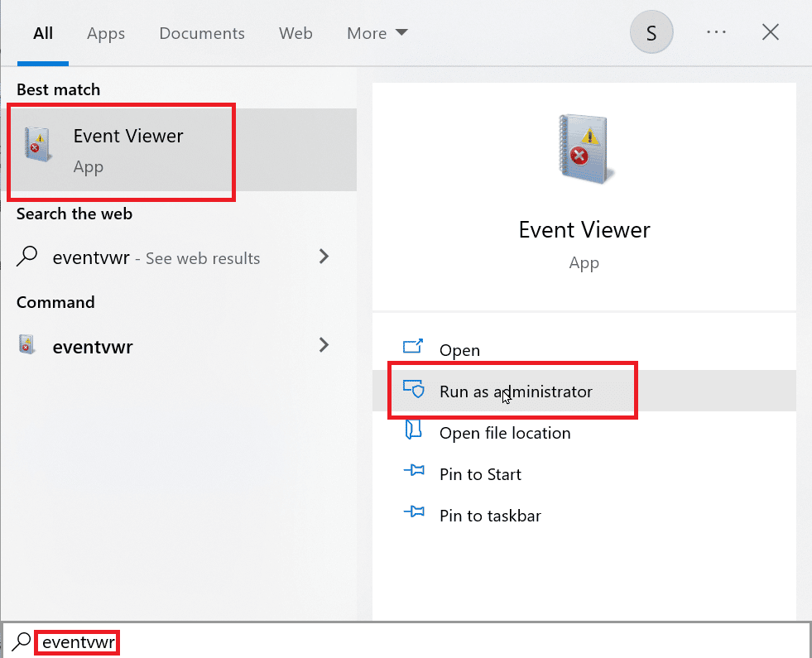Screen dimensions: 812x658
Task: Click the Best match heading
Action: pos(59,89)
